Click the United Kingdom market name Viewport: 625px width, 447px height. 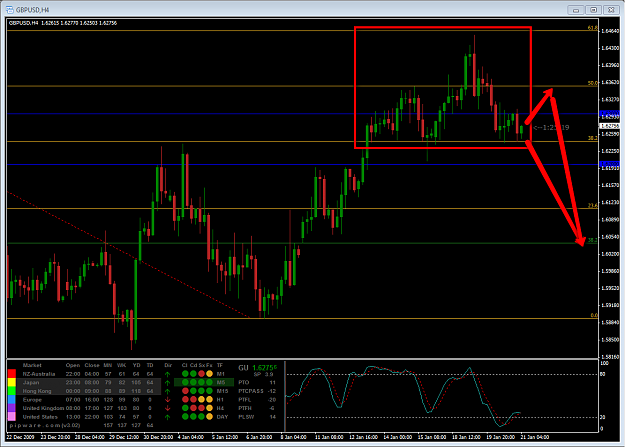[x=43, y=408]
